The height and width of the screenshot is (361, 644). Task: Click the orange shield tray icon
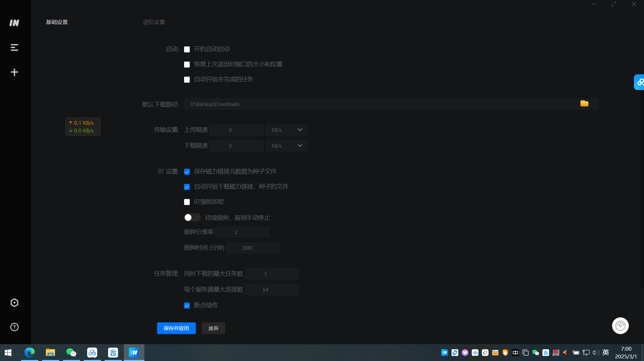(505, 353)
